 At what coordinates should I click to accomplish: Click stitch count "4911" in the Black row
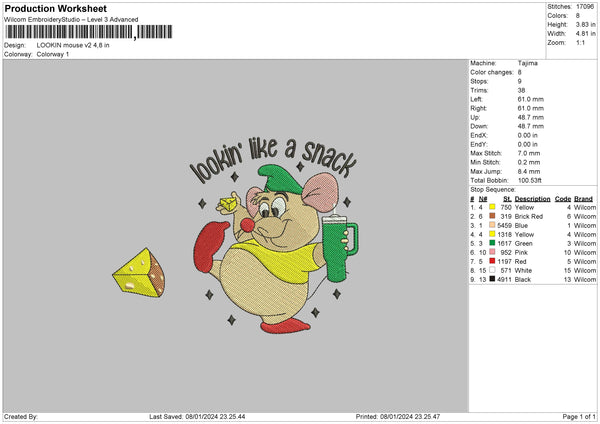pyautogui.click(x=504, y=279)
